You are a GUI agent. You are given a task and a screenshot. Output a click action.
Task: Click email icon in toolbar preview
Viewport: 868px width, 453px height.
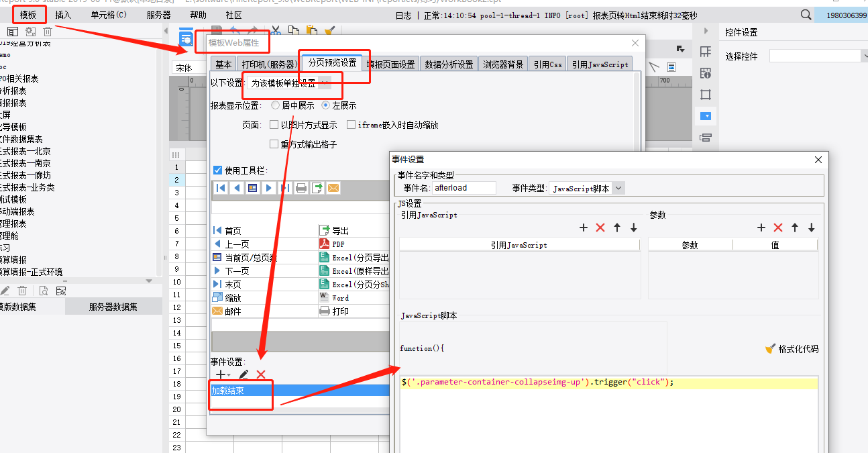coord(333,188)
